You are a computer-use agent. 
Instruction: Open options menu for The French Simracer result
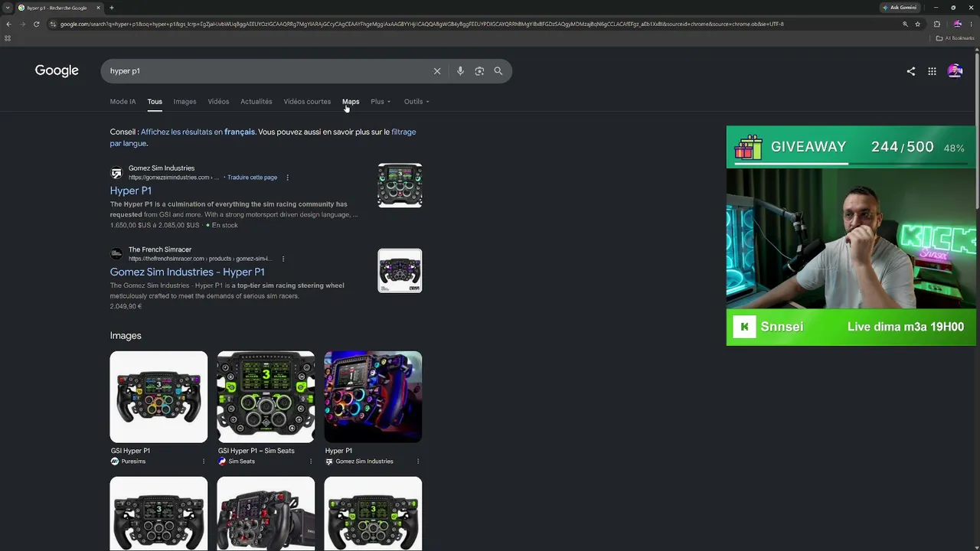point(283,259)
